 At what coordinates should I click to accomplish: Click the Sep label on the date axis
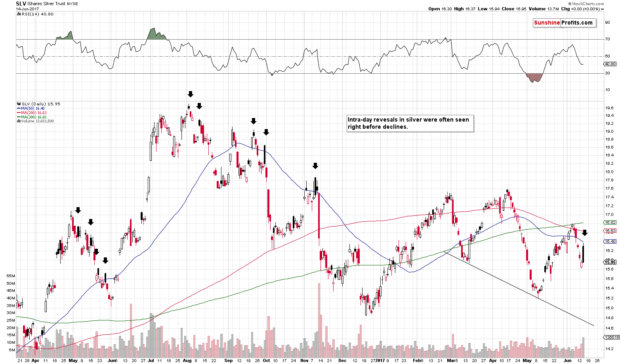(229, 361)
